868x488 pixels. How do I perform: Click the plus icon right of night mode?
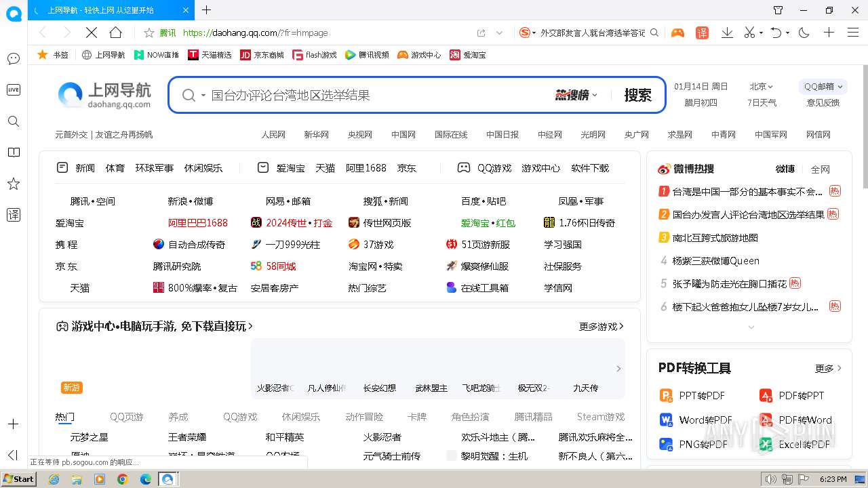(x=829, y=33)
